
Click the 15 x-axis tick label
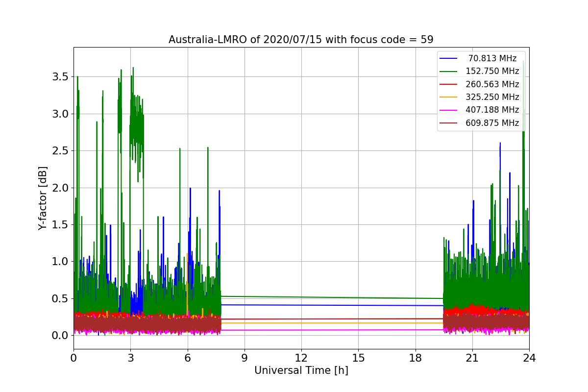(x=358, y=358)
